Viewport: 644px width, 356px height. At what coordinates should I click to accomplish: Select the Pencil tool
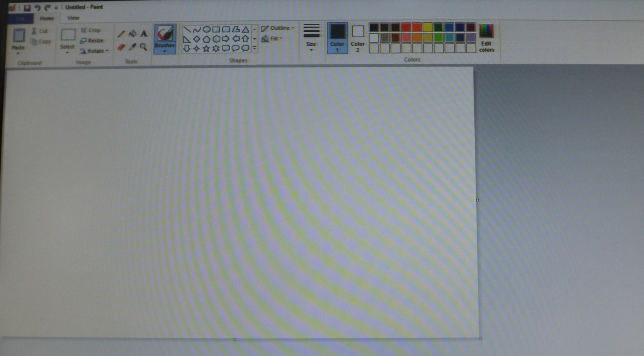pos(121,34)
